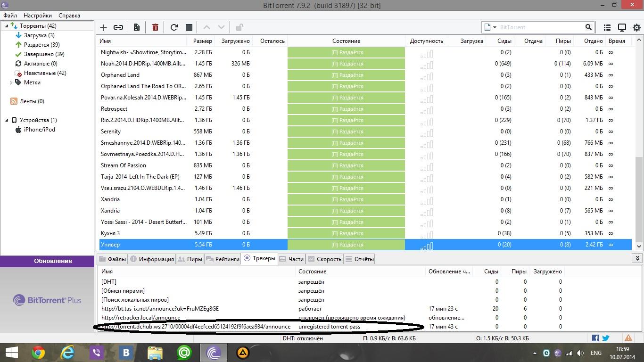Click the Twitter icon in status bar

(x=606, y=338)
